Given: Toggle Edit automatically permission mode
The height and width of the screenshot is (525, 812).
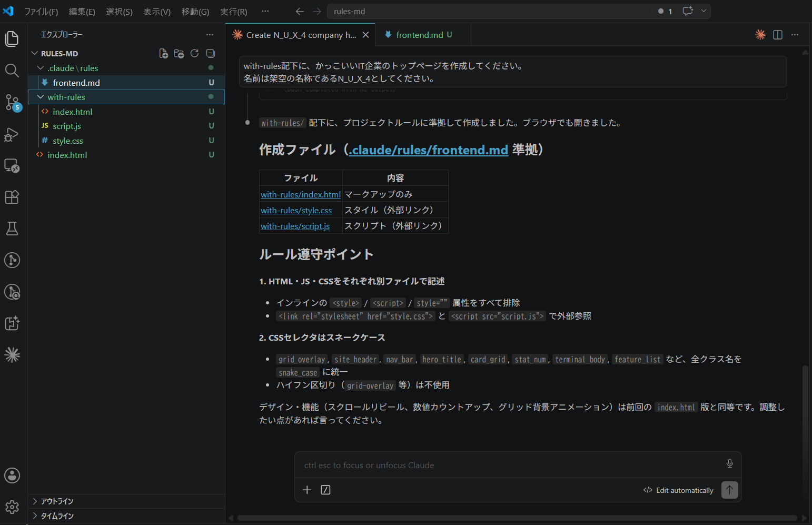Looking at the screenshot, I should point(678,490).
